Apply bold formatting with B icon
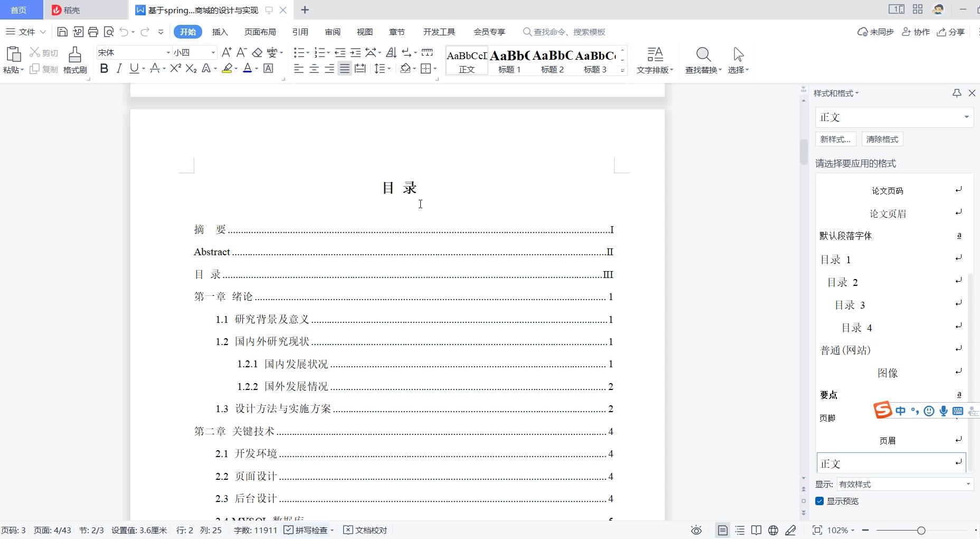This screenshot has height=539, width=980. point(104,69)
